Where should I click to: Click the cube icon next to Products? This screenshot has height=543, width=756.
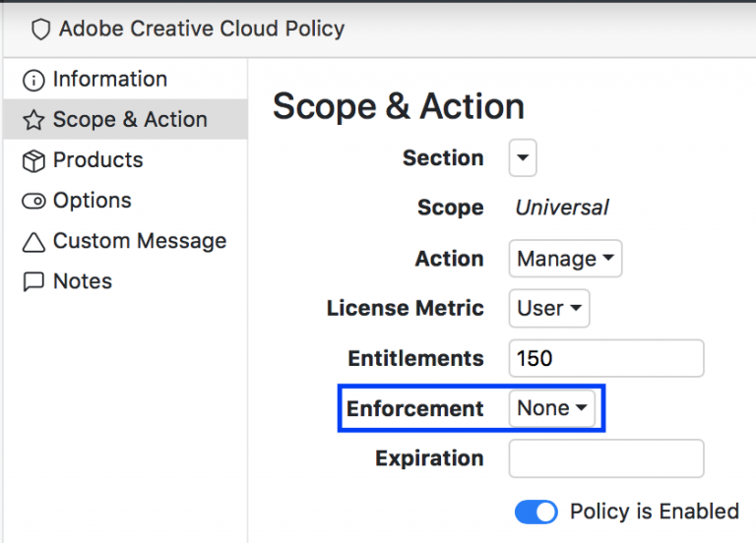tap(33, 160)
